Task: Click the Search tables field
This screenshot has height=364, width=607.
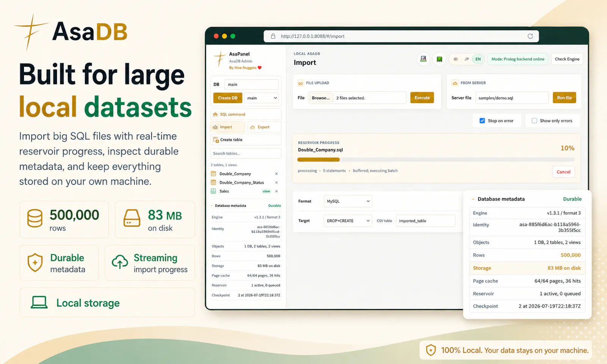Action: click(246, 154)
